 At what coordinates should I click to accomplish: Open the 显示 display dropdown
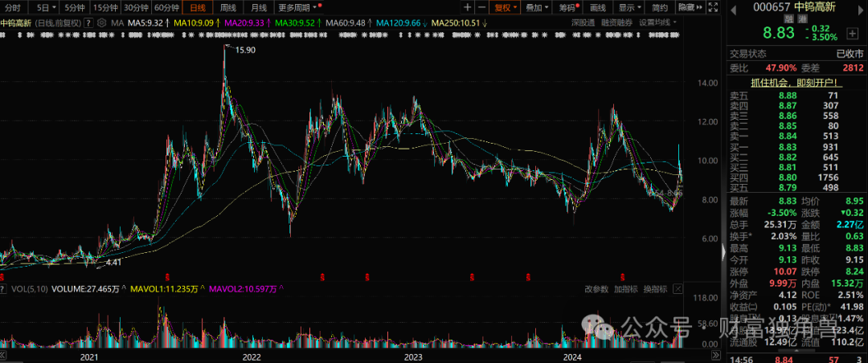point(630,8)
